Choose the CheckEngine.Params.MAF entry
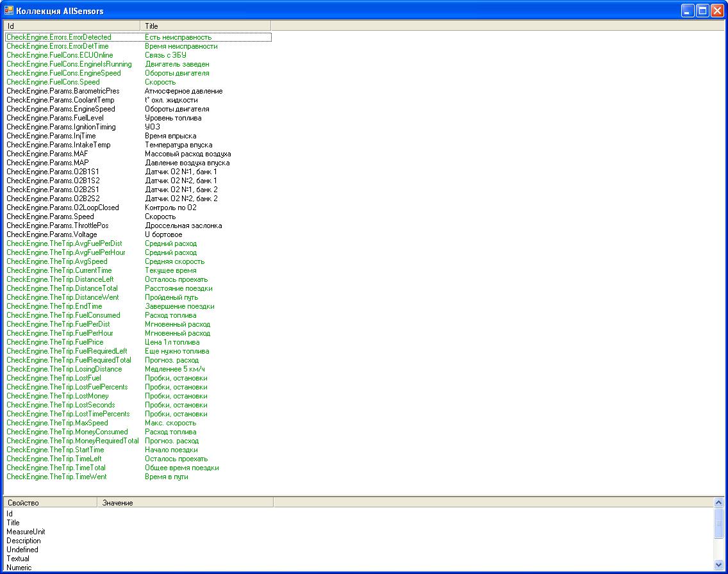The width and height of the screenshot is (728, 574). 47,154
